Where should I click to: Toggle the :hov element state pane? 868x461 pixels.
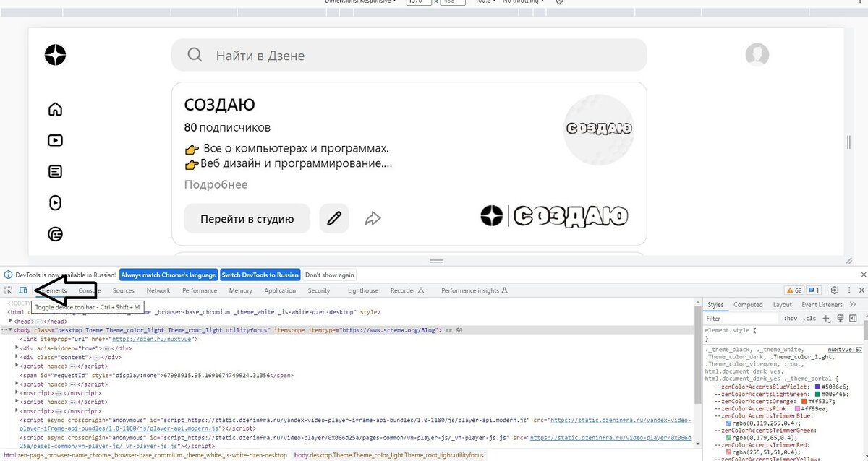(791, 319)
